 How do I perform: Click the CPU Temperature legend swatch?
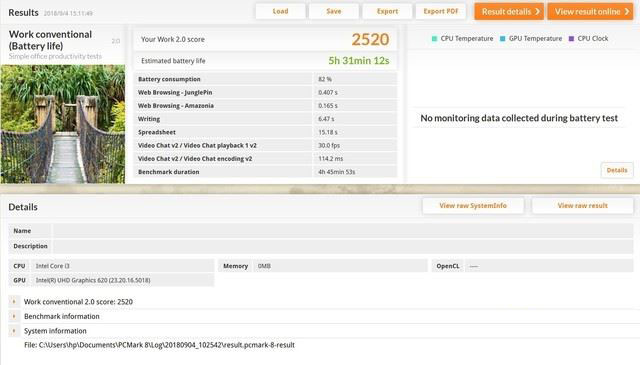(434, 38)
